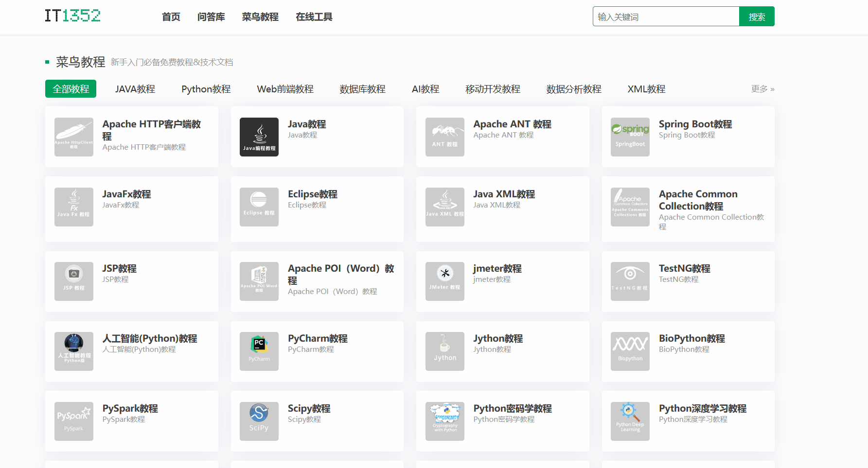Click the gray JSP教程 subtitle text
Viewport: 868px width, 468px height.
coord(115,279)
